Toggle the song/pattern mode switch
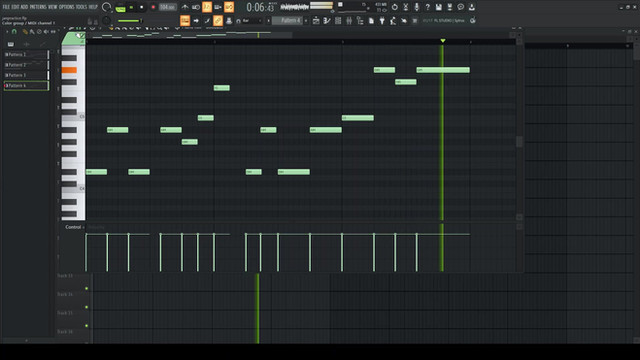 [120, 7]
